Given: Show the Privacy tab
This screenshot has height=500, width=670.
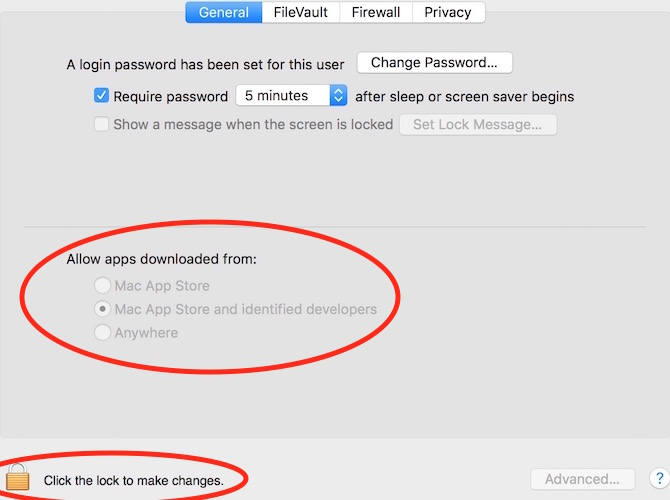Looking at the screenshot, I should pyautogui.click(x=448, y=12).
